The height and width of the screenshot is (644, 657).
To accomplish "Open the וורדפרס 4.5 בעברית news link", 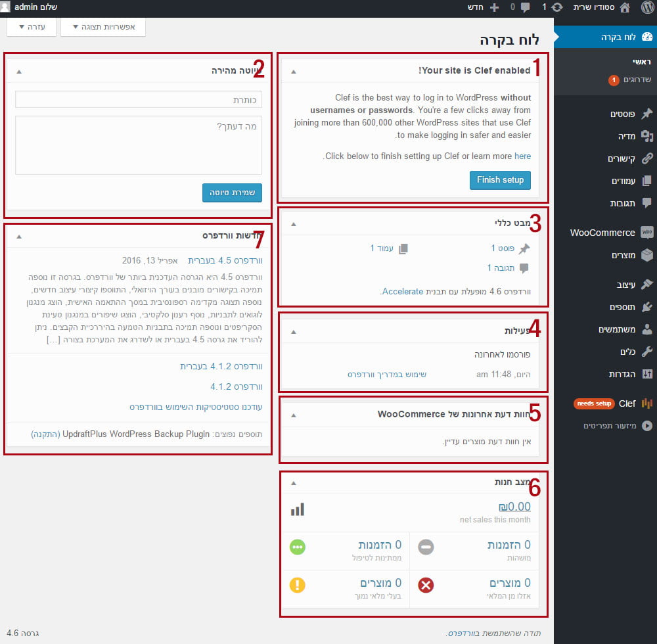I will pyautogui.click(x=225, y=260).
